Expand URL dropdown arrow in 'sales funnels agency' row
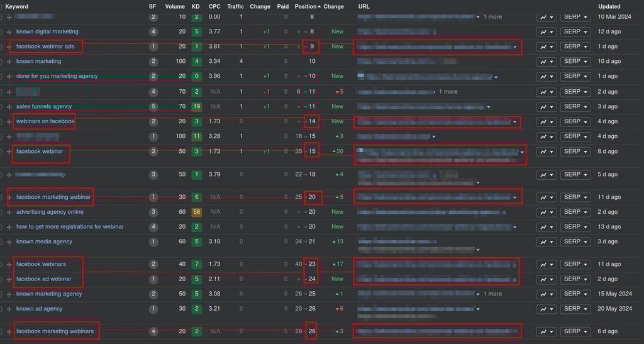 [488, 107]
